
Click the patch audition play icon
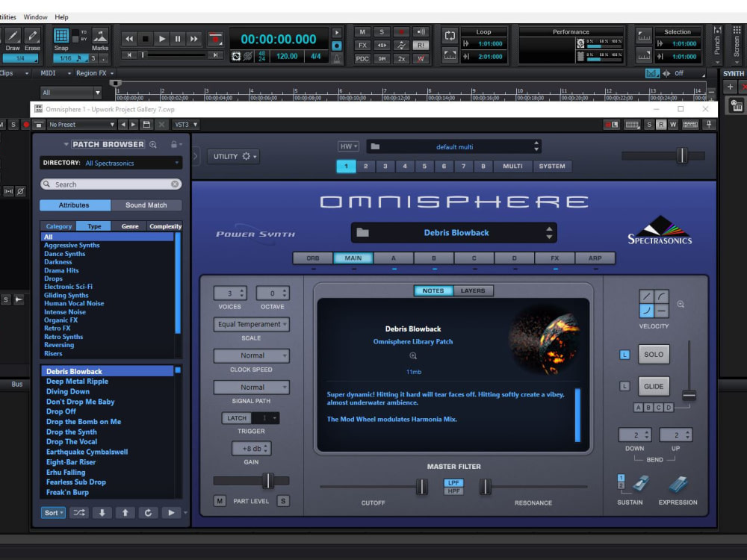coord(170,513)
